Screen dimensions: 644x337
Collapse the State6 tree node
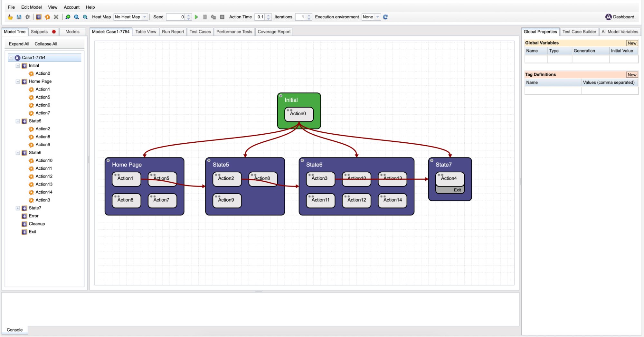point(18,153)
